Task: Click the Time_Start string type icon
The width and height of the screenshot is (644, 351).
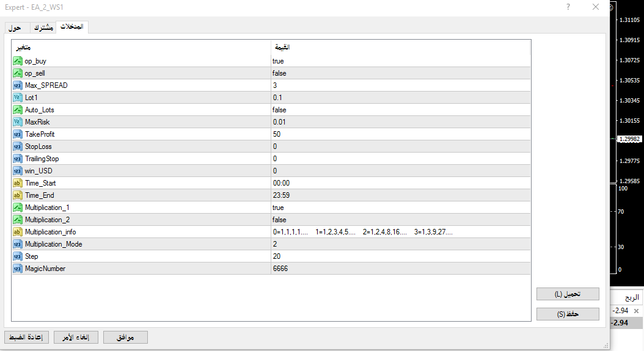Action: pos(18,183)
